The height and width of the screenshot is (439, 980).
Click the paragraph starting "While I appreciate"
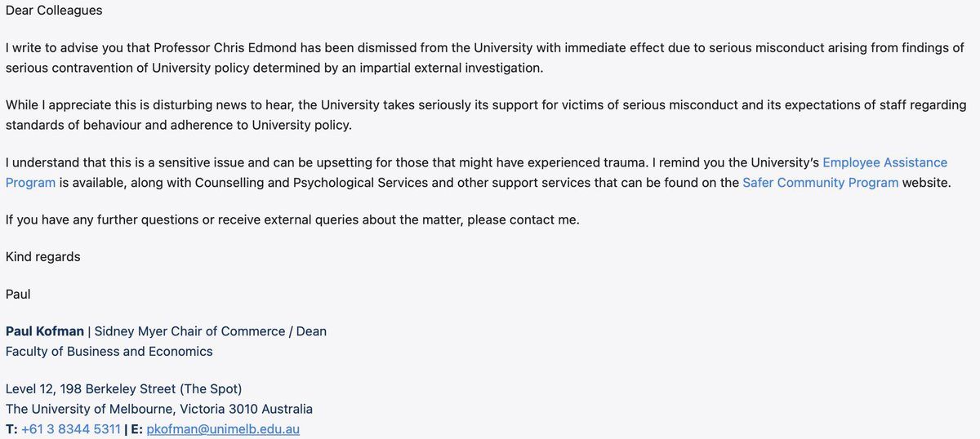pyautogui.click(x=486, y=115)
